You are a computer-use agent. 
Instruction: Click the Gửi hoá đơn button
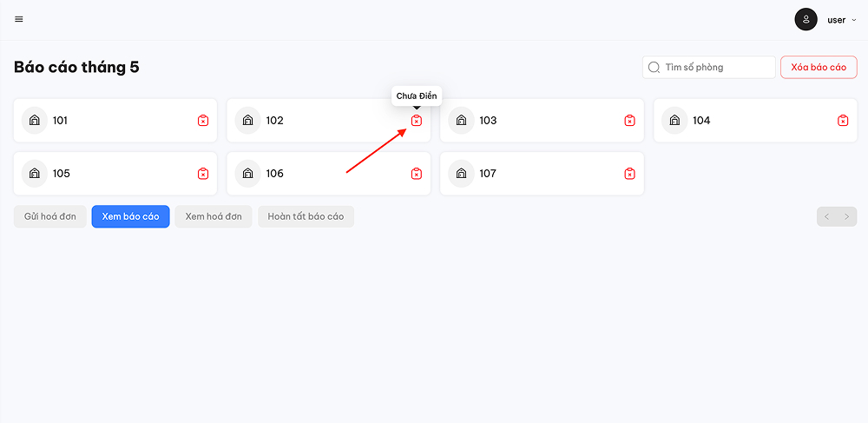pyautogui.click(x=49, y=216)
